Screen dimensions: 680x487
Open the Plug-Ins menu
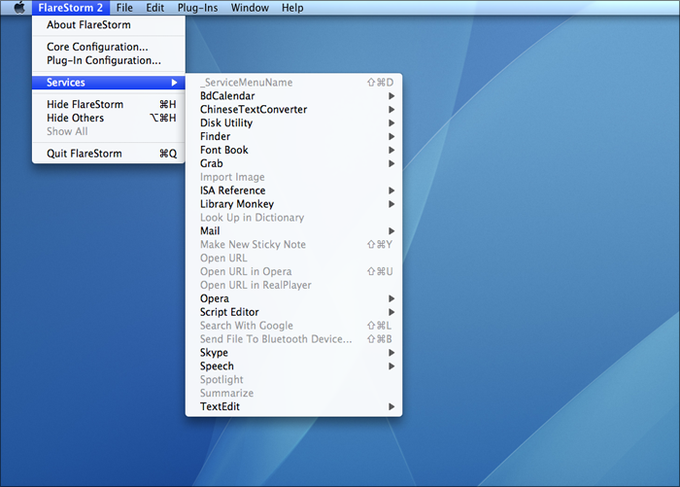pyautogui.click(x=198, y=8)
